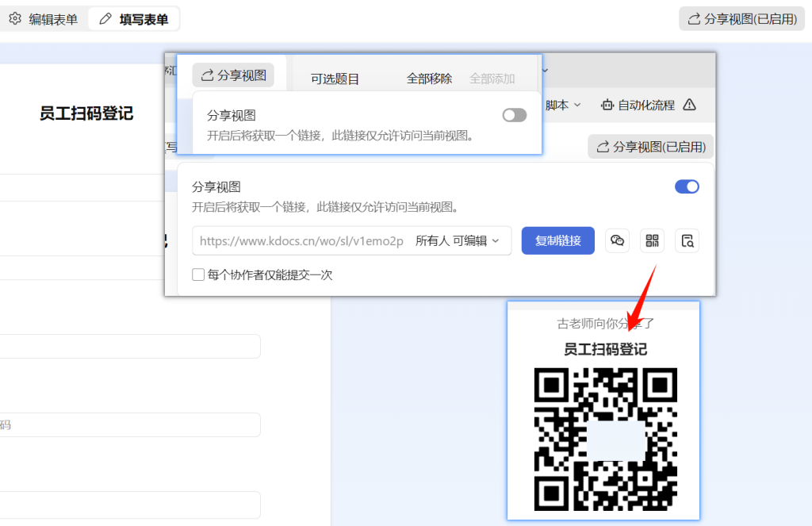This screenshot has height=526, width=812.
Task: Open the 所有人 可编辑 permission dropdown
Action: click(458, 241)
